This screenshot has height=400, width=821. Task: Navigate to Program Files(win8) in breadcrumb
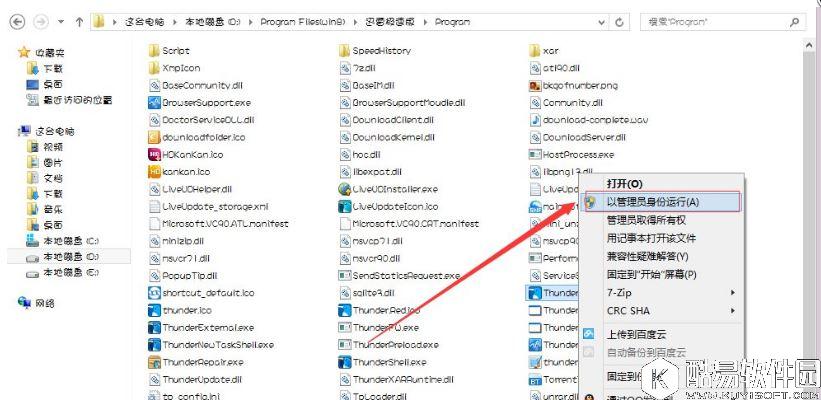point(303,22)
